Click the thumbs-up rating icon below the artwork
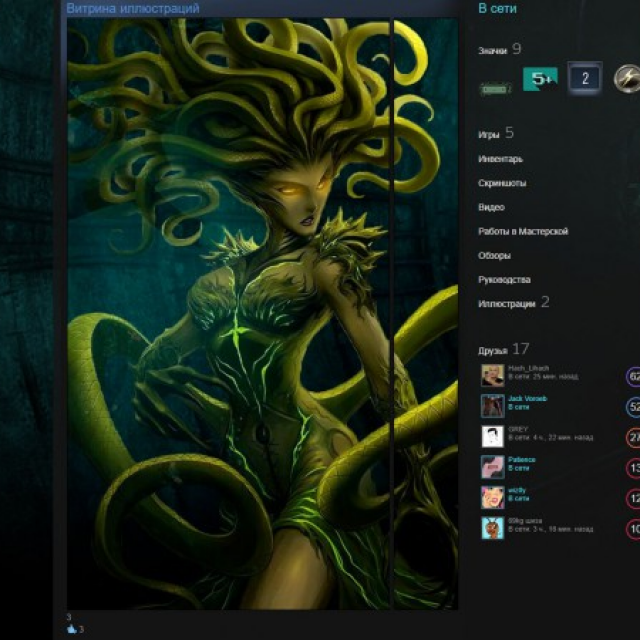 point(72,629)
